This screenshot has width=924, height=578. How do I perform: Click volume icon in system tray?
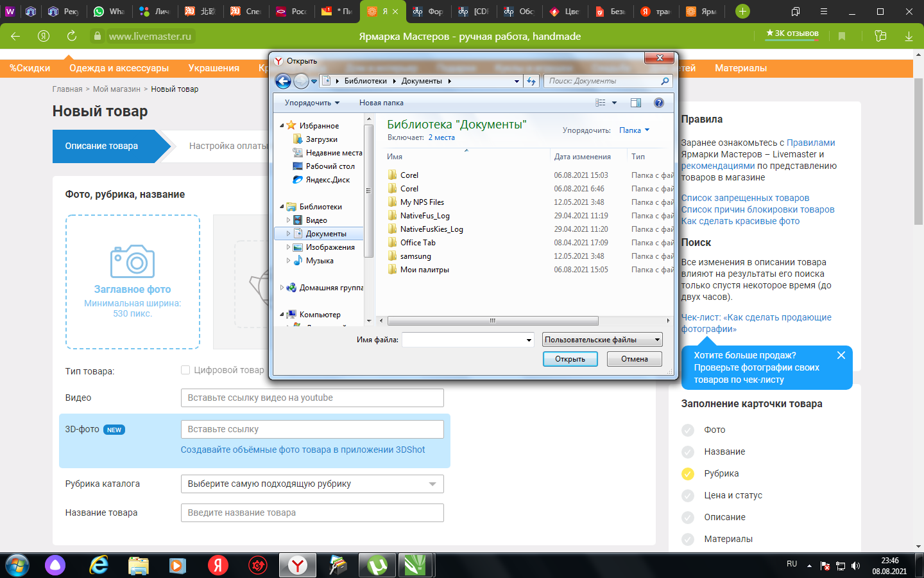point(855,566)
